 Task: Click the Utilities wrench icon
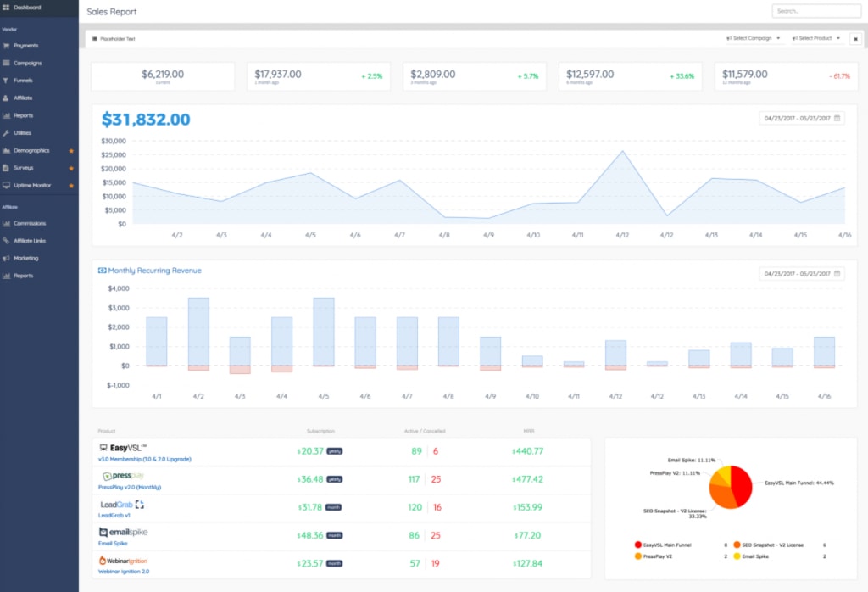click(x=6, y=133)
